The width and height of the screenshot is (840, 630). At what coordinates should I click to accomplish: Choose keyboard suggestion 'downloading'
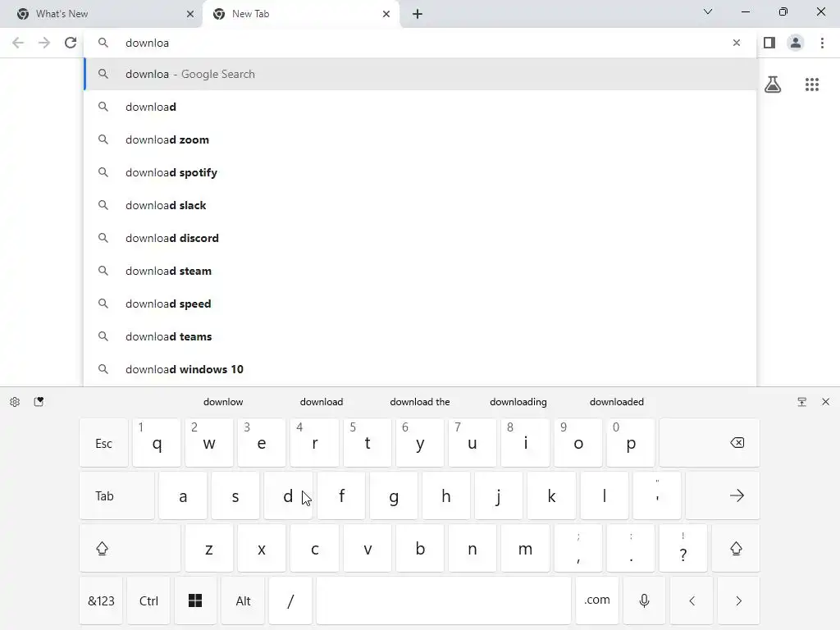tap(518, 402)
